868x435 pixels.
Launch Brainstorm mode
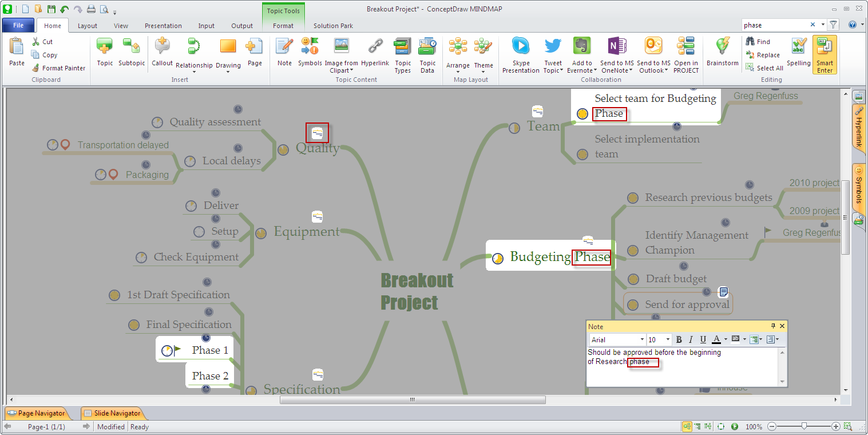click(722, 54)
